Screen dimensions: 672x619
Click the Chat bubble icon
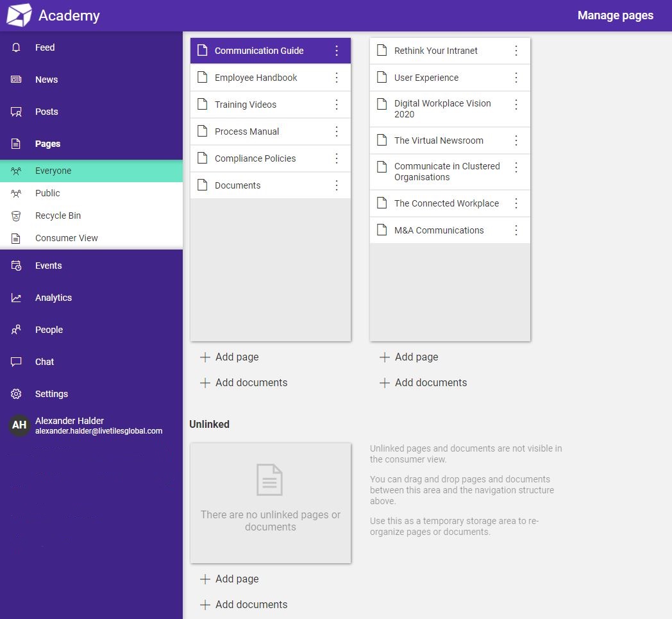[16, 362]
